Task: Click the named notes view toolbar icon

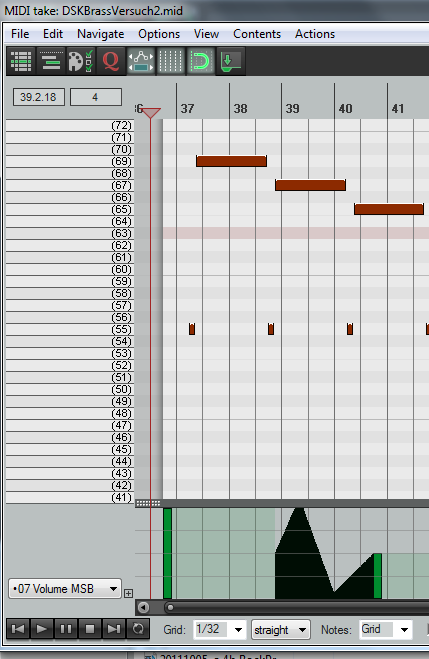Action: [x=51, y=61]
